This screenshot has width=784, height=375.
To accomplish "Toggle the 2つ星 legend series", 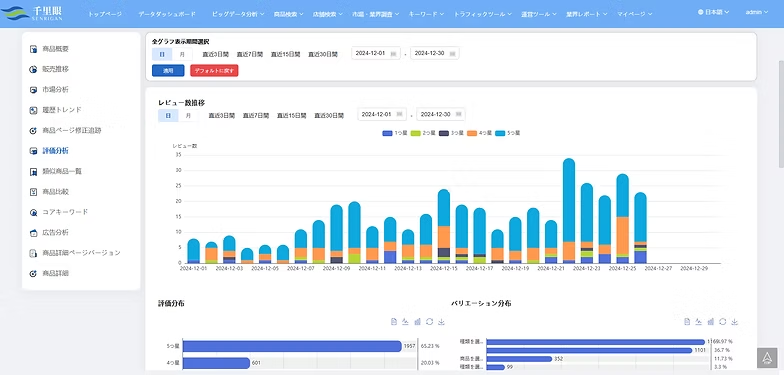I will point(423,134).
